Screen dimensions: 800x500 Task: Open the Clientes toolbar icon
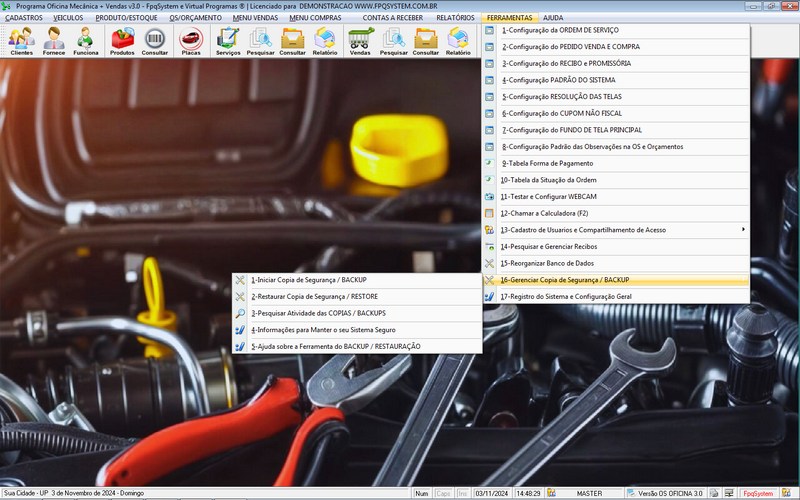tap(21, 41)
